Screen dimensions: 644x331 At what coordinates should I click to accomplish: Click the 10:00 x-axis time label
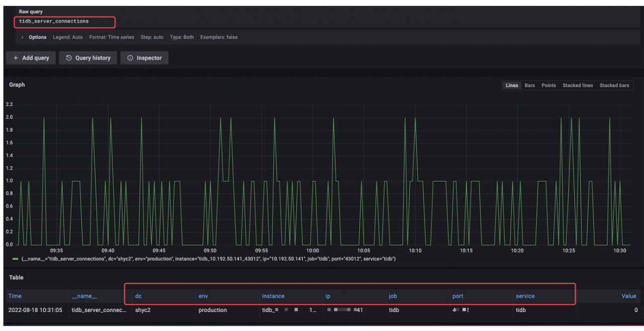(312, 250)
